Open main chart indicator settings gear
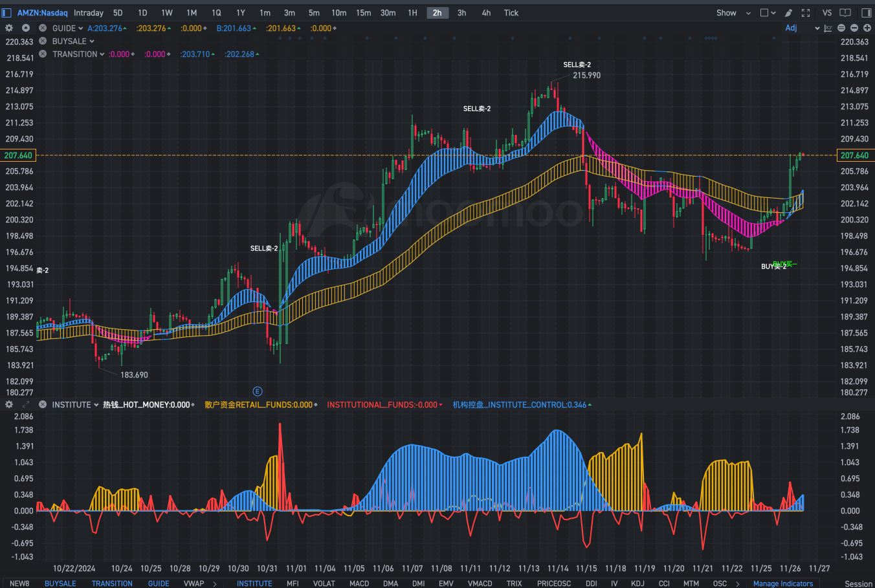Screen dimensions: 875x588 point(9,28)
